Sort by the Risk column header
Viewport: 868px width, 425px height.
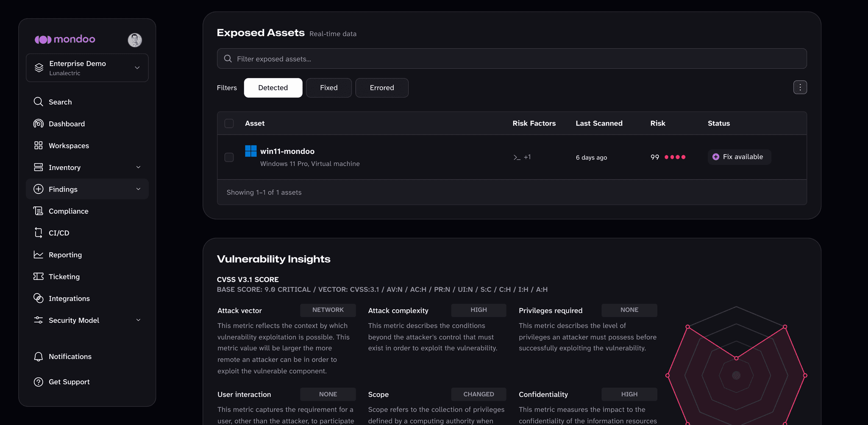[x=658, y=123]
